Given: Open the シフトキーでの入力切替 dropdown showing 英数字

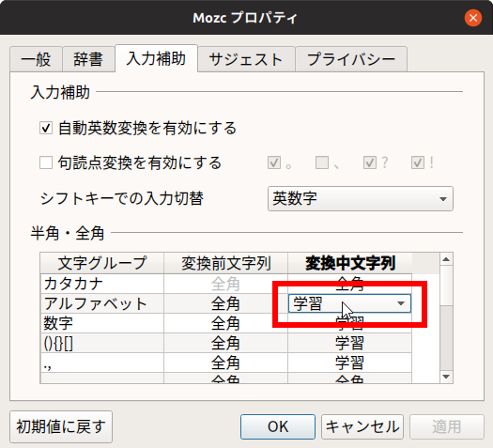Looking at the screenshot, I should tap(361, 198).
